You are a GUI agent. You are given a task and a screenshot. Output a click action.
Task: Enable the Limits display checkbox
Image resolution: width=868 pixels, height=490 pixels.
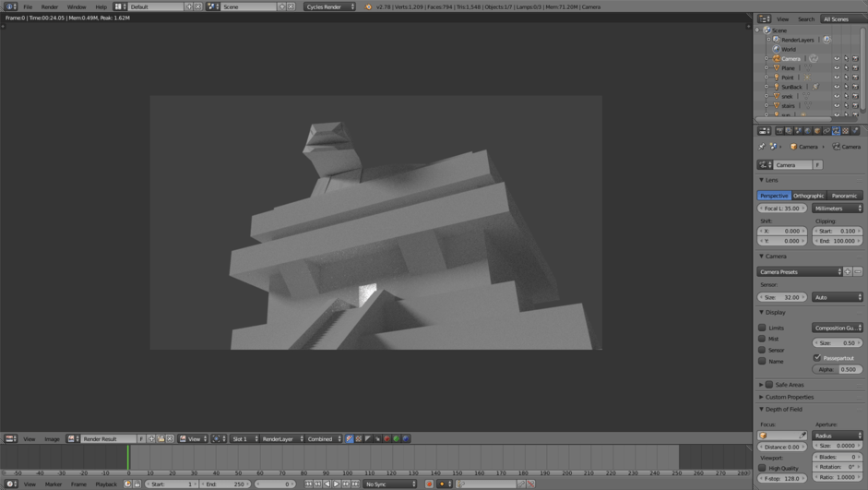click(762, 328)
